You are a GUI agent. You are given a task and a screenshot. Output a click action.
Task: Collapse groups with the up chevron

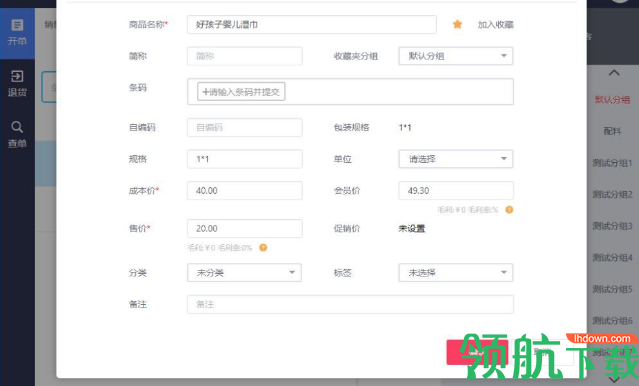[x=614, y=73]
